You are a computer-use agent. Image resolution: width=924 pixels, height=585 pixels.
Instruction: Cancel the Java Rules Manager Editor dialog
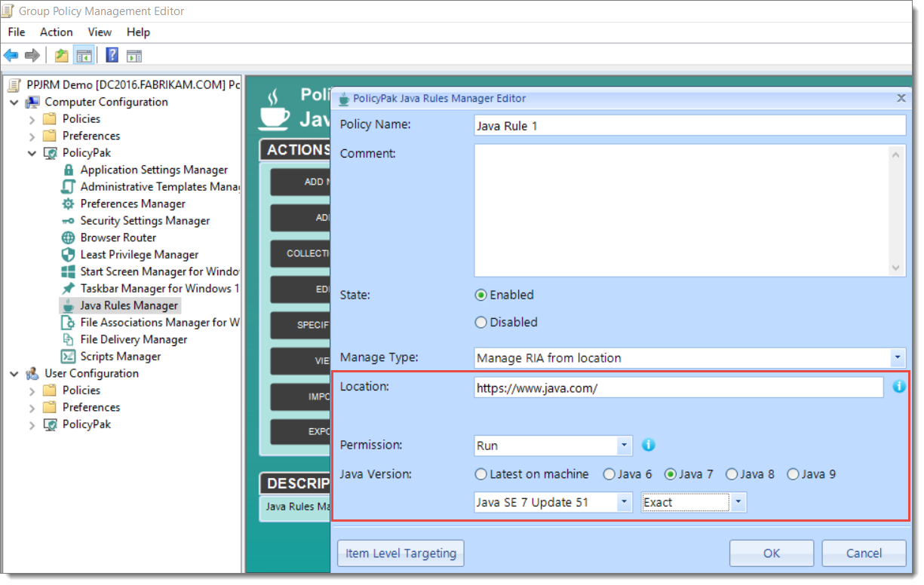(864, 553)
